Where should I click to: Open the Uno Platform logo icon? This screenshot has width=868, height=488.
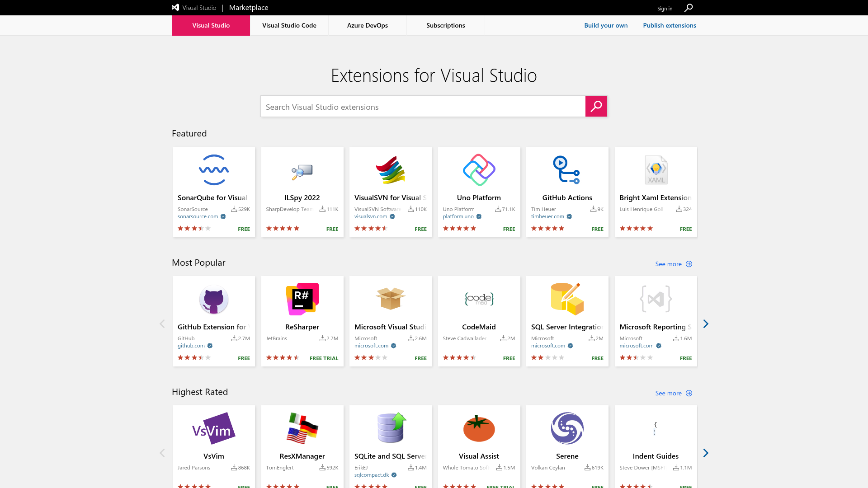pyautogui.click(x=479, y=170)
